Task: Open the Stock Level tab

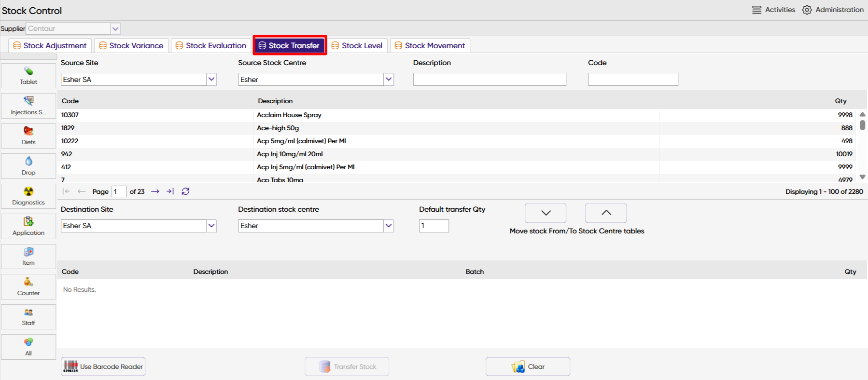Action: (357, 45)
